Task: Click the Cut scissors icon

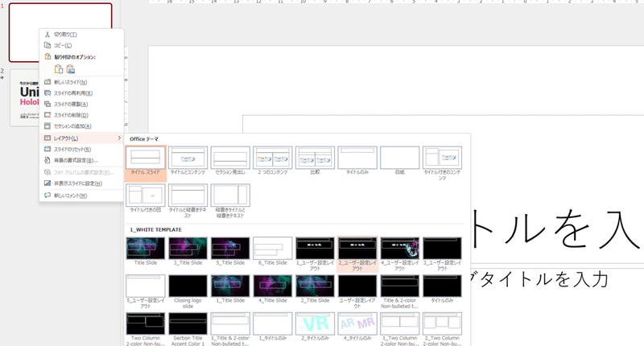Action: [47, 35]
